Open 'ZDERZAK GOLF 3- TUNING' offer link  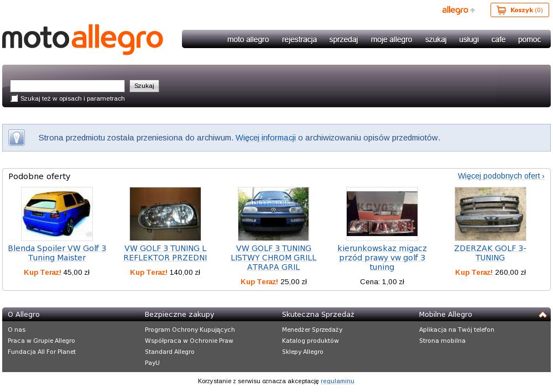click(x=490, y=253)
